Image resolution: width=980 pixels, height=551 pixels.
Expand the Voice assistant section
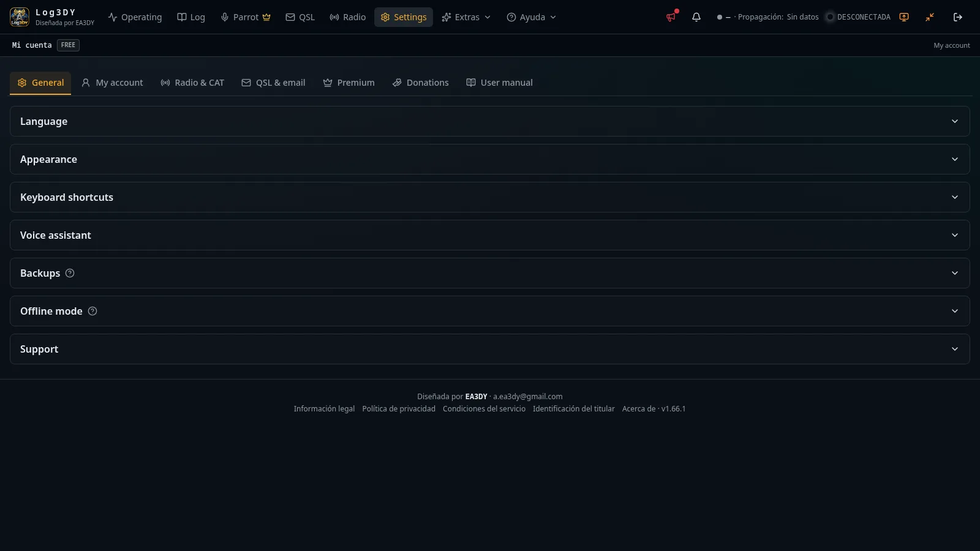coord(490,235)
